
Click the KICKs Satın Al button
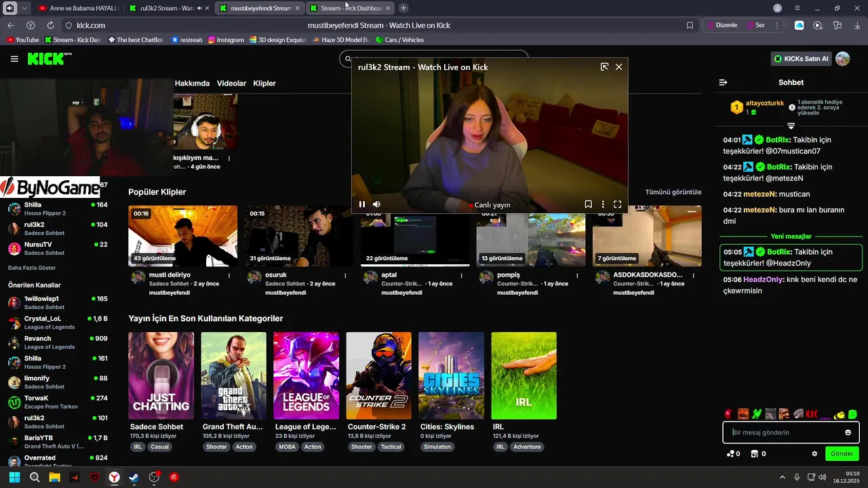coord(802,59)
